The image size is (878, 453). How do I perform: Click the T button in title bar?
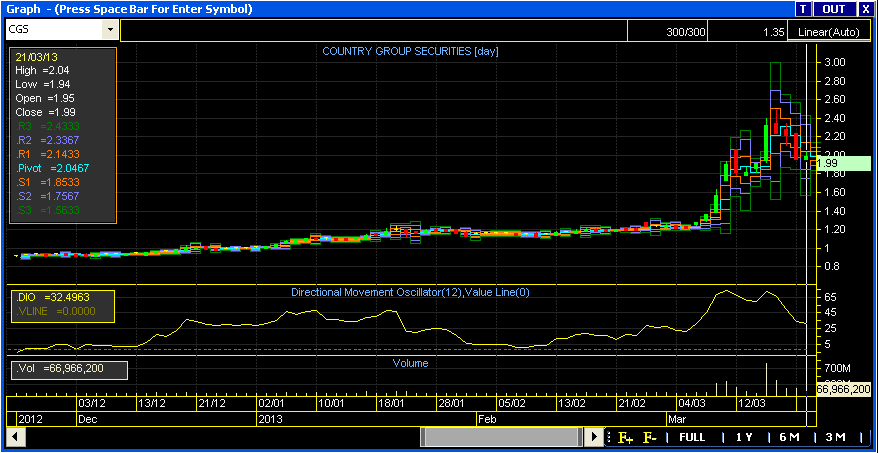pyautogui.click(x=803, y=9)
